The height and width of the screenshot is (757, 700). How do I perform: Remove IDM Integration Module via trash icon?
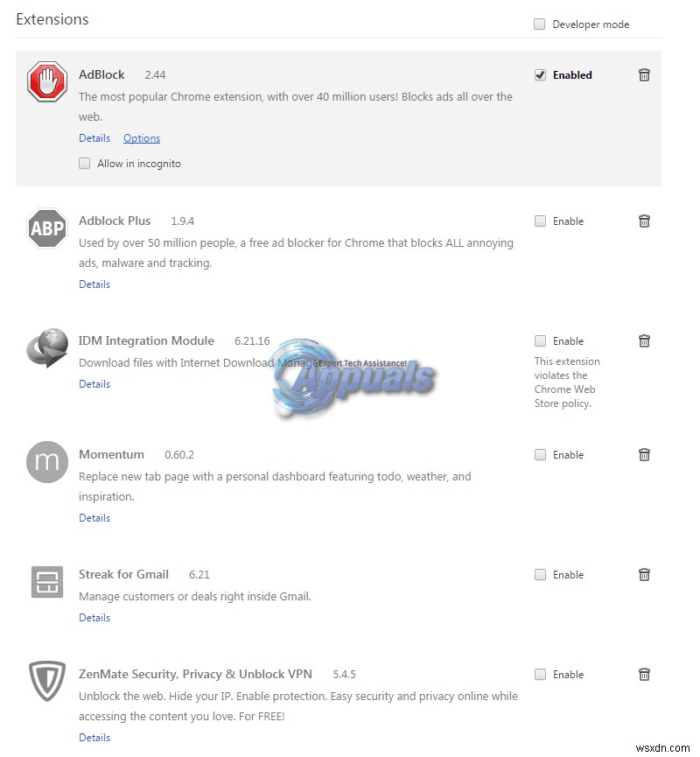(644, 341)
